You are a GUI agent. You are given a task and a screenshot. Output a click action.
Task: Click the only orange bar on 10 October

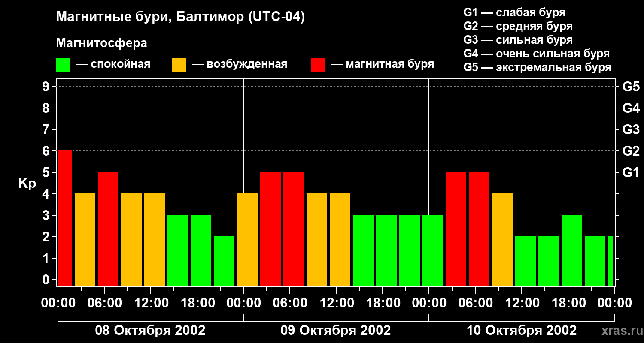click(x=502, y=240)
